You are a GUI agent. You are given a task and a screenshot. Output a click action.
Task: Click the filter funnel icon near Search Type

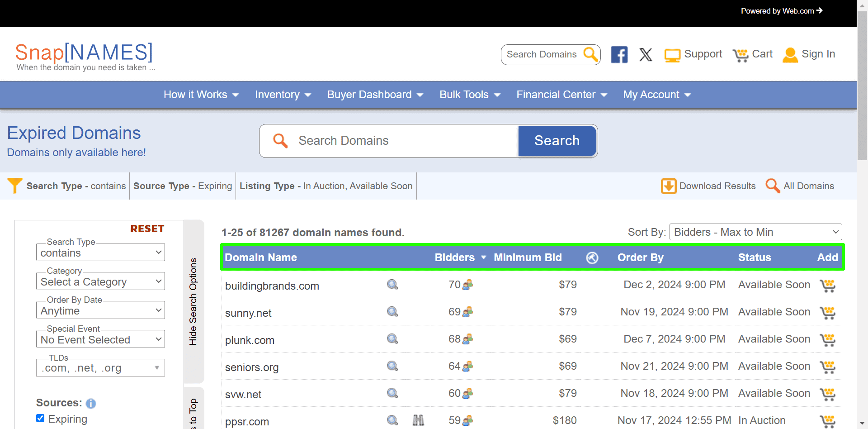[x=14, y=186]
